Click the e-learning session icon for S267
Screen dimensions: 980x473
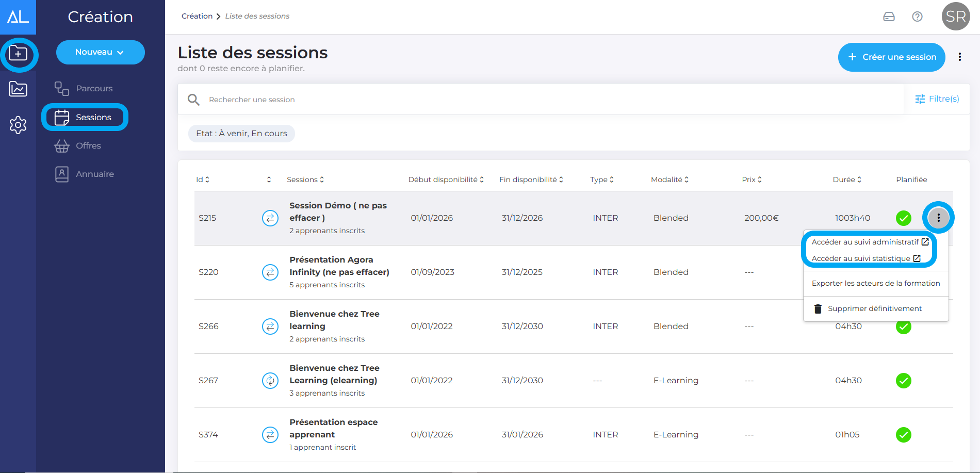(x=270, y=381)
